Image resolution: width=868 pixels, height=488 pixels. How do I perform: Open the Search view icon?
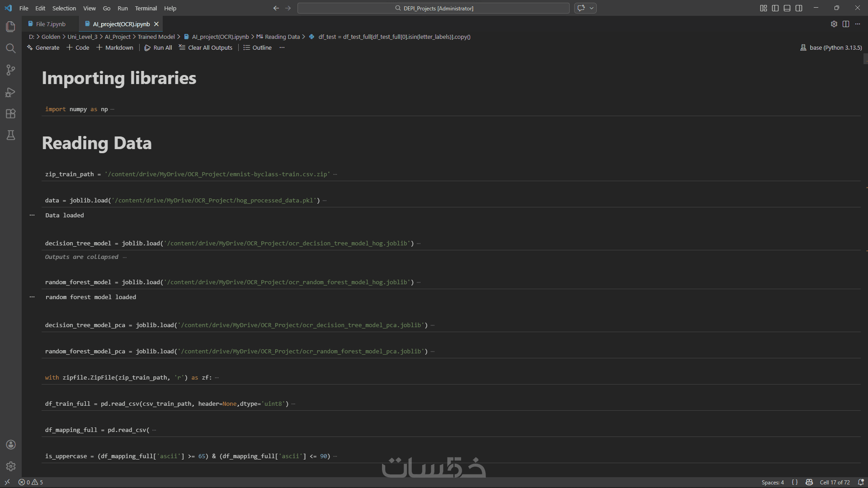tap(10, 48)
